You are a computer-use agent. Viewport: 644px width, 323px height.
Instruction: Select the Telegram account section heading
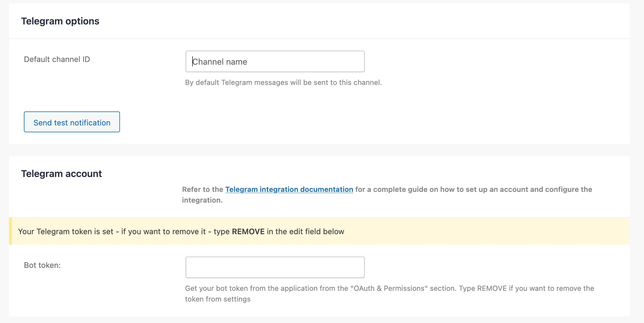tap(61, 173)
